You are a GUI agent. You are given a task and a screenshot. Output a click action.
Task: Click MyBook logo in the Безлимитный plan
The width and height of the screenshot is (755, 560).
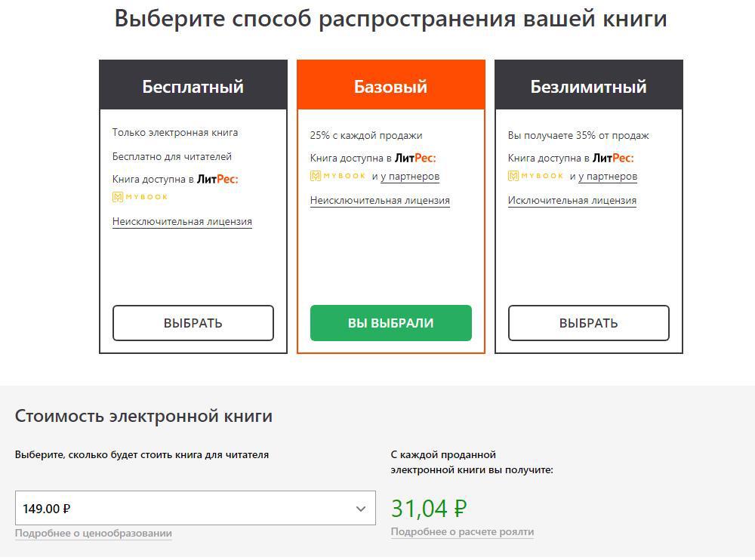(536, 176)
